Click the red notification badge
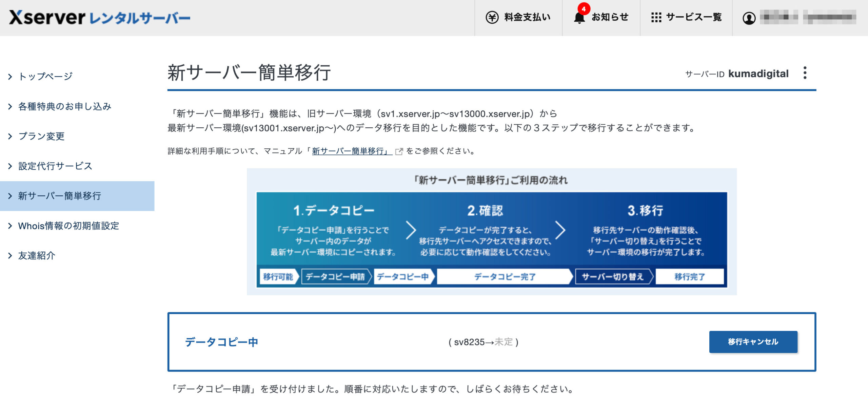Viewport: 868px width, 398px height. click(584, 9)
